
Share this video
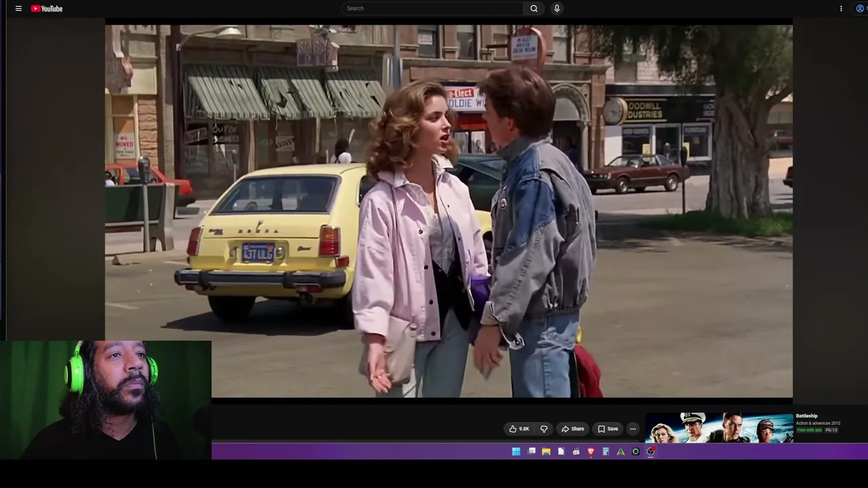(573, 429)
